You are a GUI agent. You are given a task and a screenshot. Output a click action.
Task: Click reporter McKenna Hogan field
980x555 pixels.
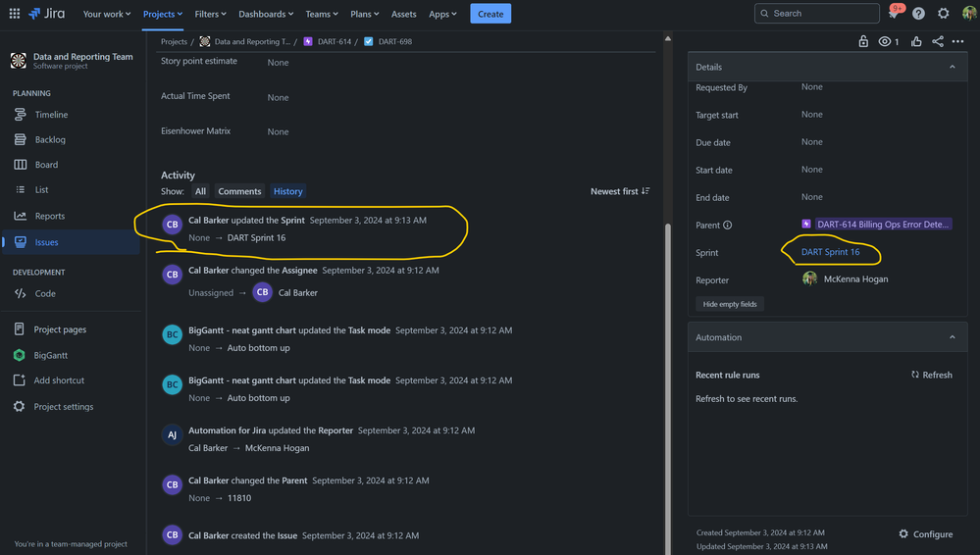pos(845,278)
